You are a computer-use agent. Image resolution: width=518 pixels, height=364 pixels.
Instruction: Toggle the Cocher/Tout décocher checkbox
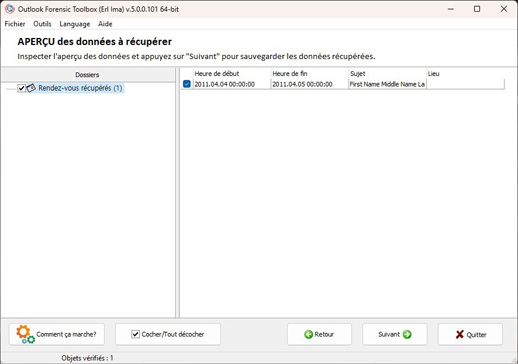[x=135, y=334]
